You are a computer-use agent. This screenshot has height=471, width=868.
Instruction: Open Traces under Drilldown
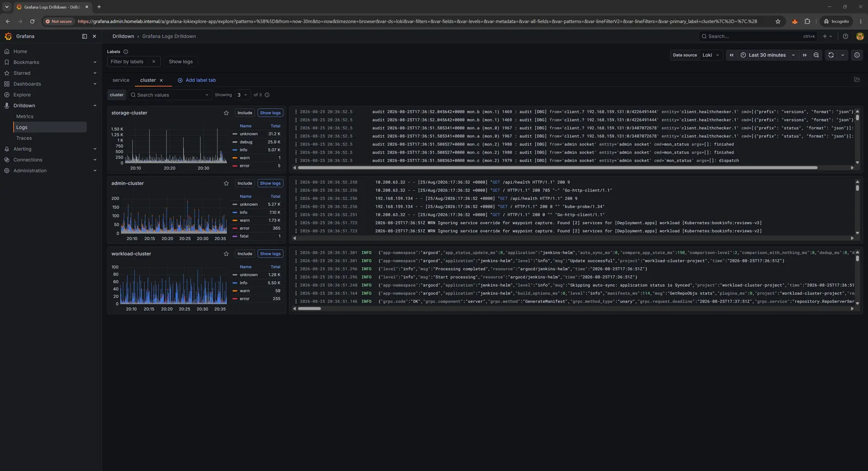coord(24,138)
